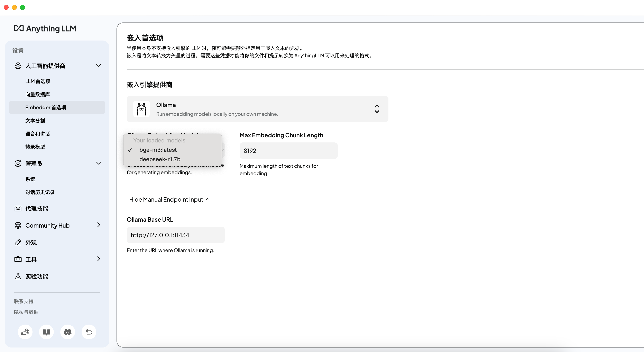Image resolution: width=644 pixels, height=352 pixels.
Task: Go to LLM 首选项 settings page
Action: 38,81
